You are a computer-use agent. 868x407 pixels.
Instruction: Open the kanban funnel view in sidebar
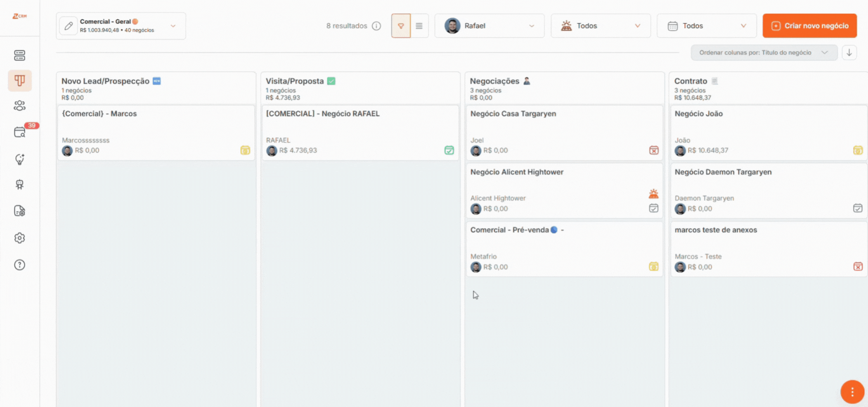19,80
